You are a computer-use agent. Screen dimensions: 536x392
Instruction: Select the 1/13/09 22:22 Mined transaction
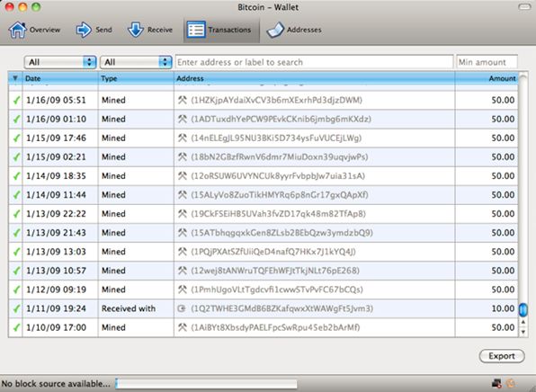tap(264, 214)
